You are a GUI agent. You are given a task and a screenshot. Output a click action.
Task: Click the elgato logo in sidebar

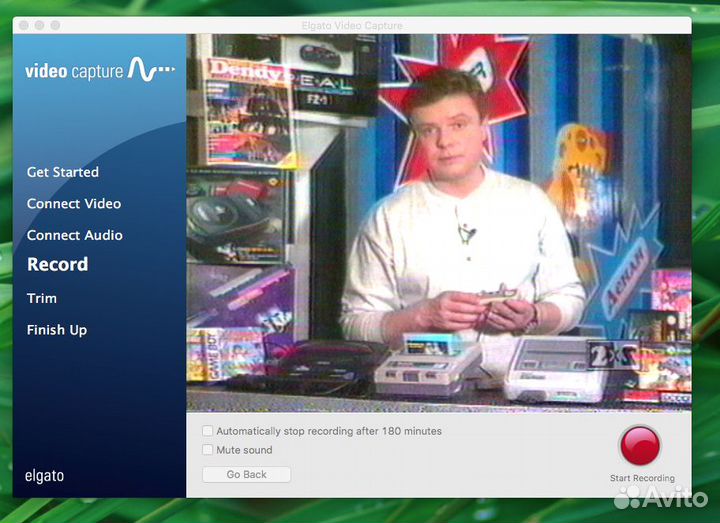(x=44, y=476)
